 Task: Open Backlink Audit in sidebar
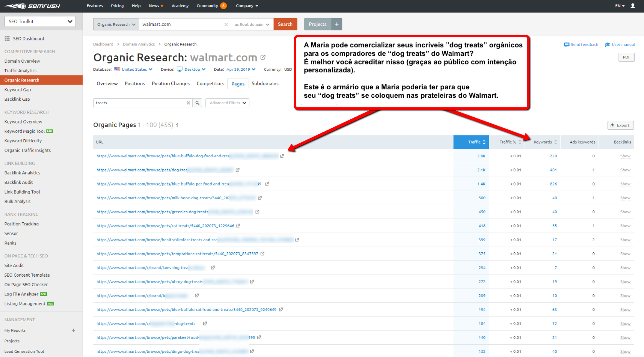[x=18, y=182]
